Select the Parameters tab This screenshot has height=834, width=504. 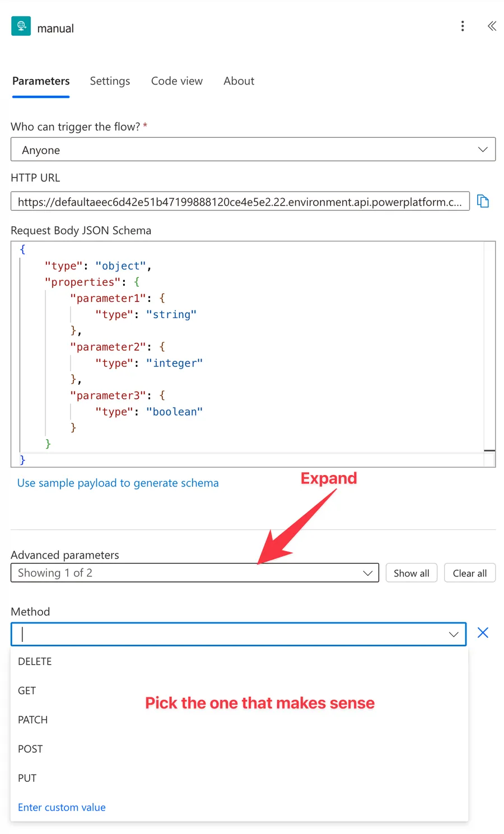(x=41, y=81)
